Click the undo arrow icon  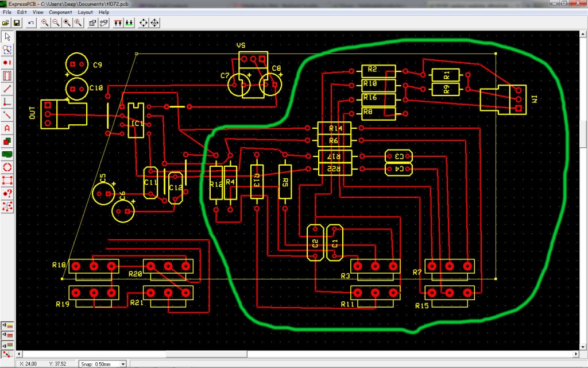(x=31, y=23)
